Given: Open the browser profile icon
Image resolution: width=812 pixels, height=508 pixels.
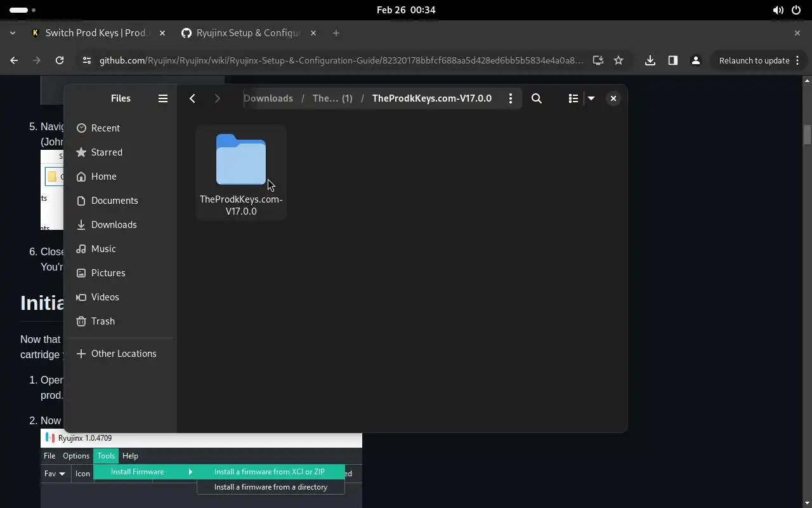Looking at the screenshot, I should [696, 60].
